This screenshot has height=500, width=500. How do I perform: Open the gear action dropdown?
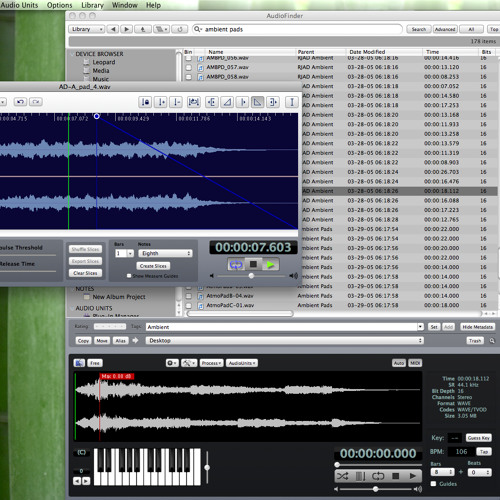click(172, 363)
